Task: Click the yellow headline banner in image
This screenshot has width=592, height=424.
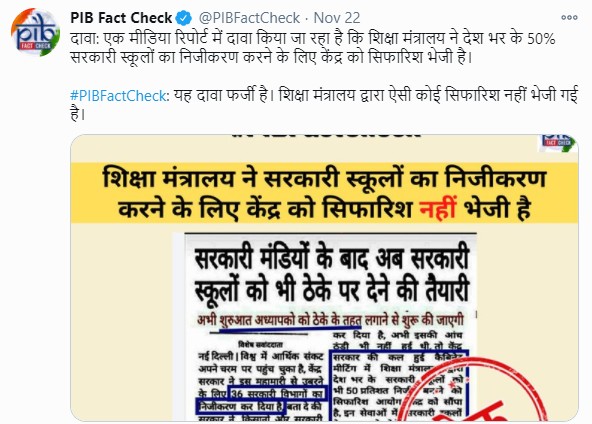Action: (x=324, y=193)
